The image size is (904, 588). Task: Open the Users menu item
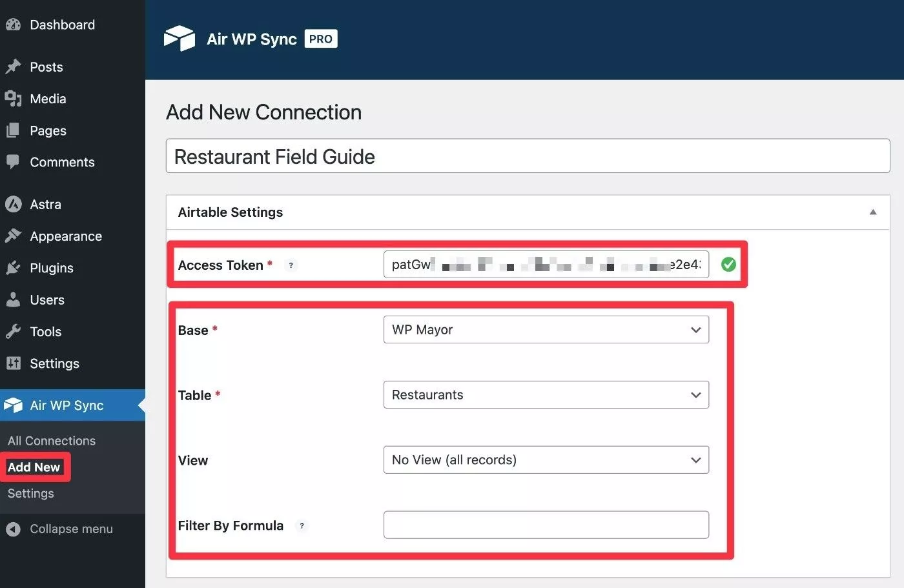coord(72,300)
